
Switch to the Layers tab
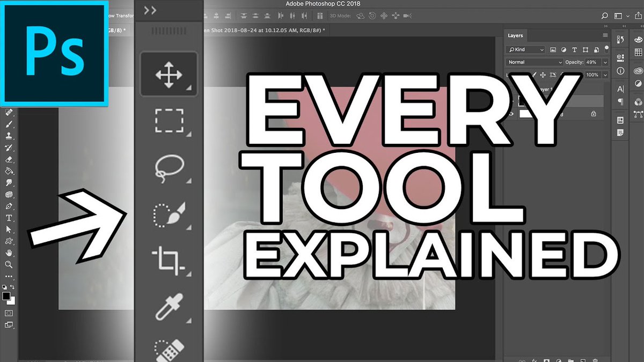516,35
